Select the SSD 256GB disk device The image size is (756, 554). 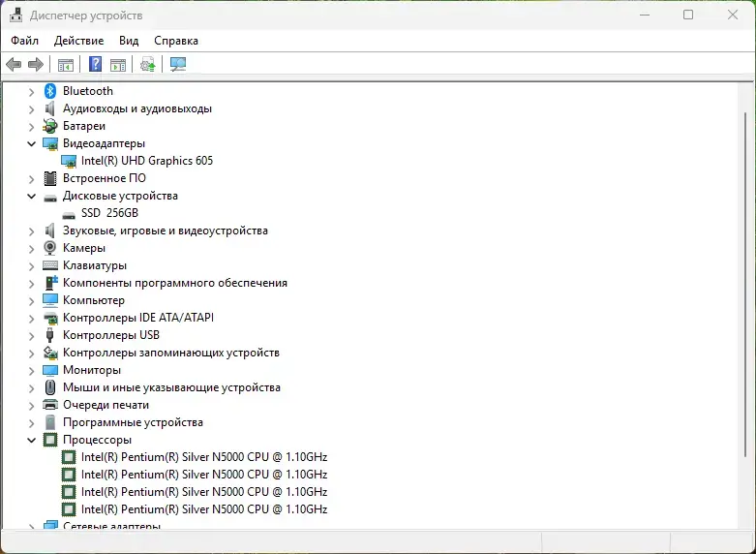coord(109,213)
